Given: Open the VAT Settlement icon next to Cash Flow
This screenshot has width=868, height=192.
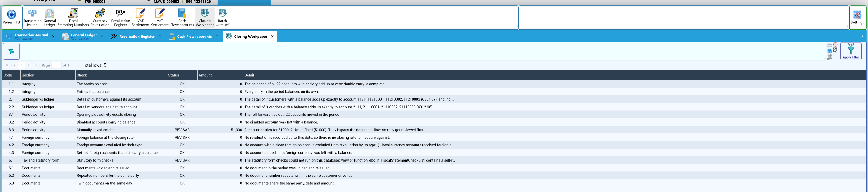Looking at the screenshot, I should (160, 18).
